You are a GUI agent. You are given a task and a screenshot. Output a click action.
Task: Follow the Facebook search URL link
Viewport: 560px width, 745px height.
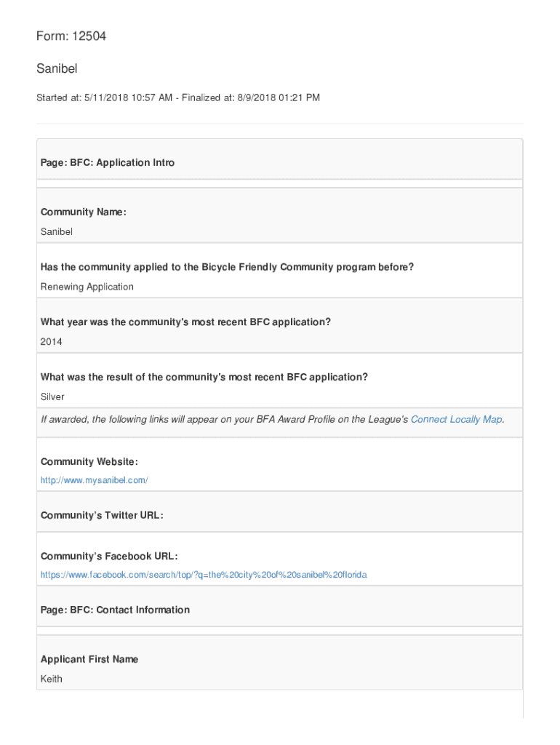(204, 575)
